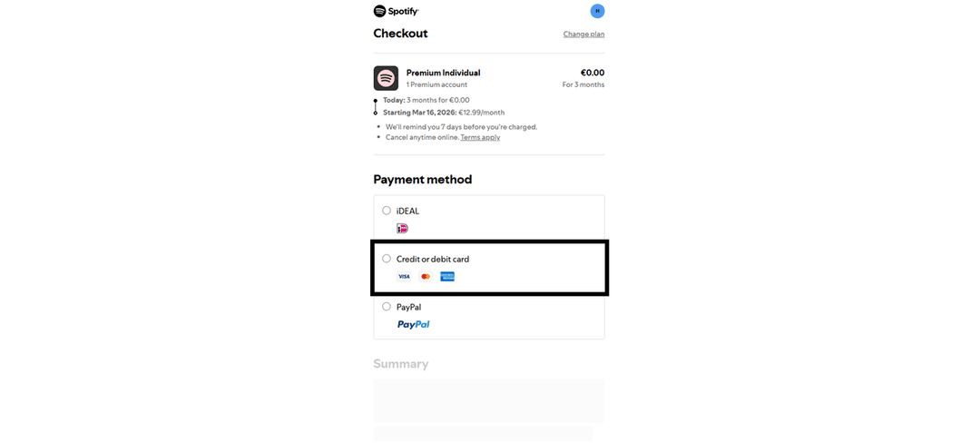Click the Premium Individual plan title
Screen dimensions: 980x443
pos(443,73)
